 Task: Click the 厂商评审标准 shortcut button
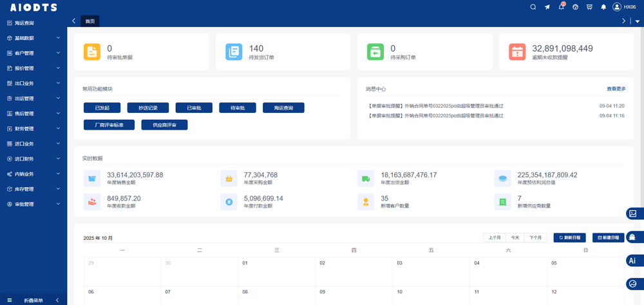point(109,125)
